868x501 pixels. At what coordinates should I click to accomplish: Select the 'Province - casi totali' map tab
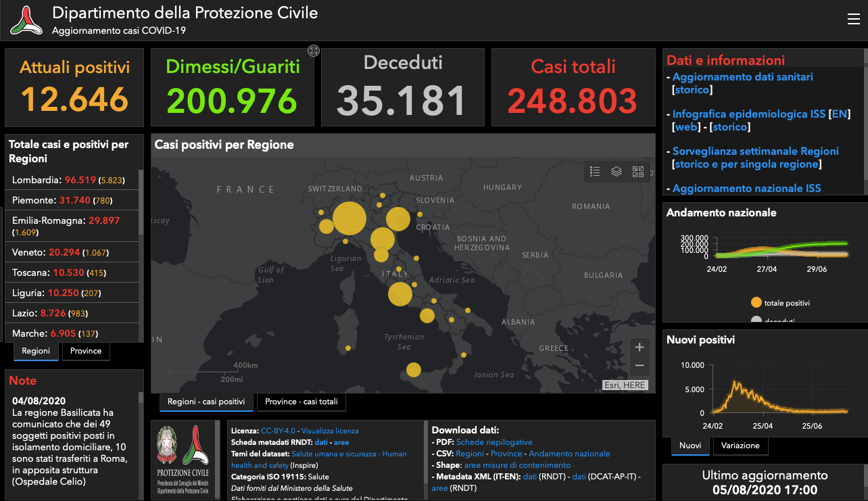coord(302,402)
